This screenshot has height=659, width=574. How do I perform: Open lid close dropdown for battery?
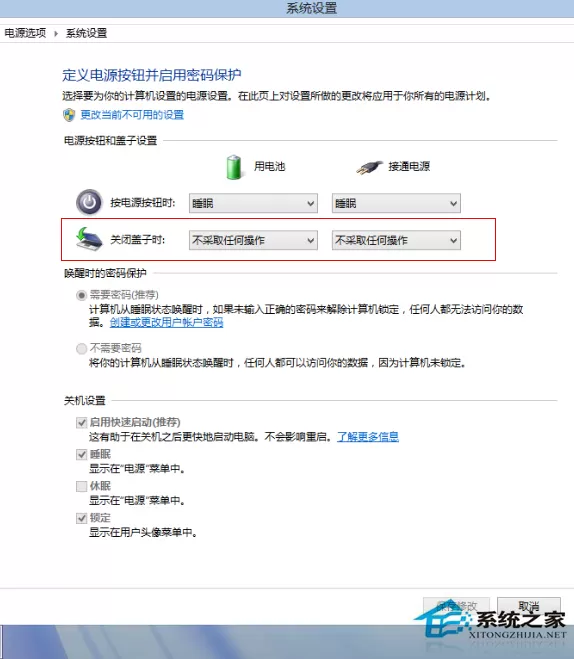click(253, 240)
